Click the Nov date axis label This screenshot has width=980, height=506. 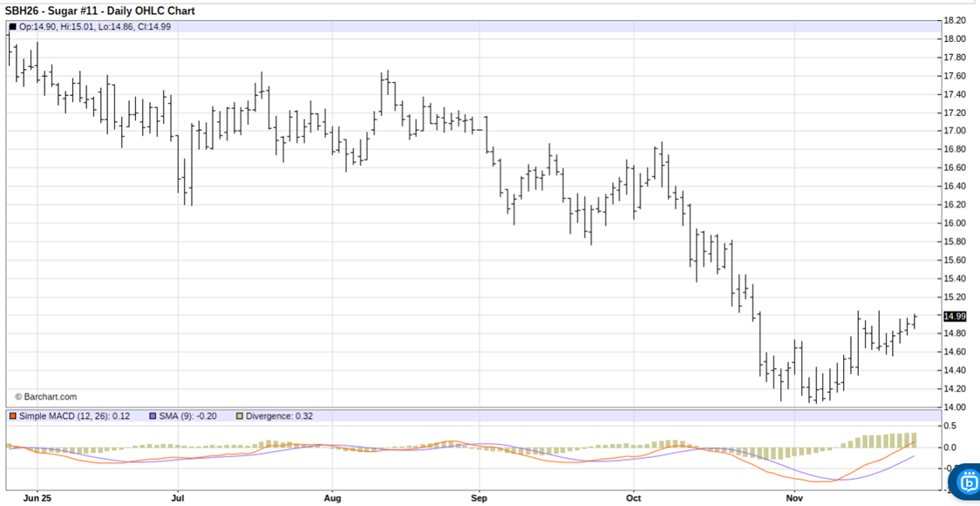point(793,500)
